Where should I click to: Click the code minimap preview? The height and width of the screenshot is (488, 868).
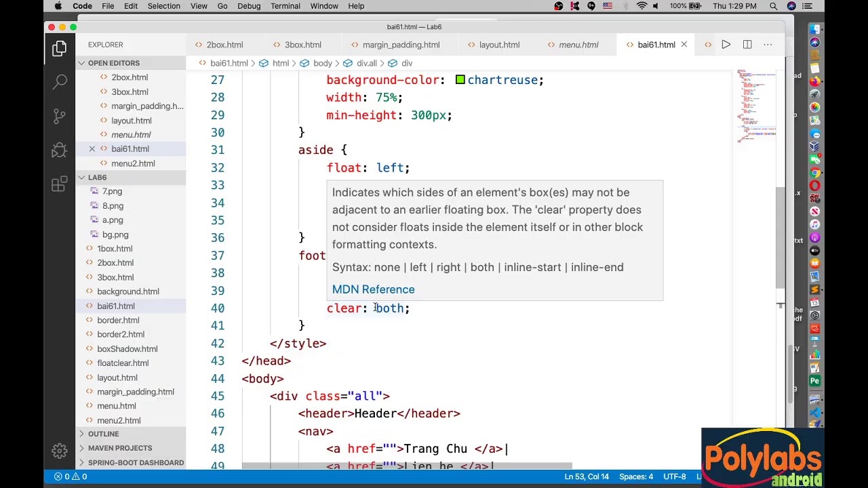756,105
